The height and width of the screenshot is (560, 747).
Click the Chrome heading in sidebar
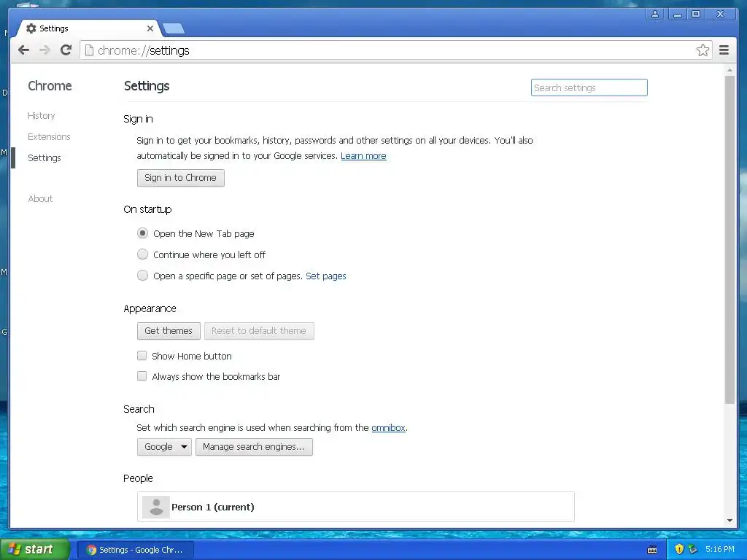coord(50,86)
